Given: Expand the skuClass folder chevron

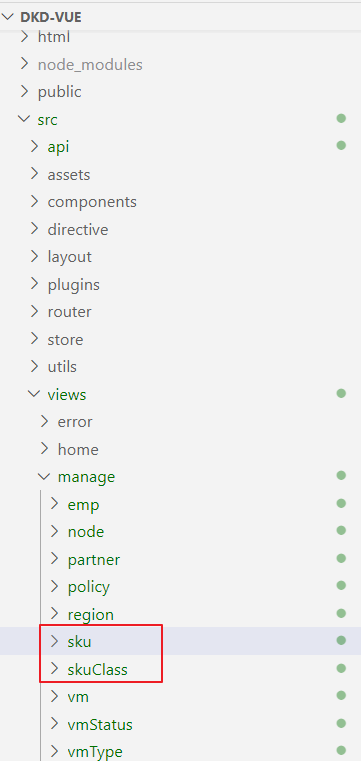Looking at the screenshot, I should point(54,669).
